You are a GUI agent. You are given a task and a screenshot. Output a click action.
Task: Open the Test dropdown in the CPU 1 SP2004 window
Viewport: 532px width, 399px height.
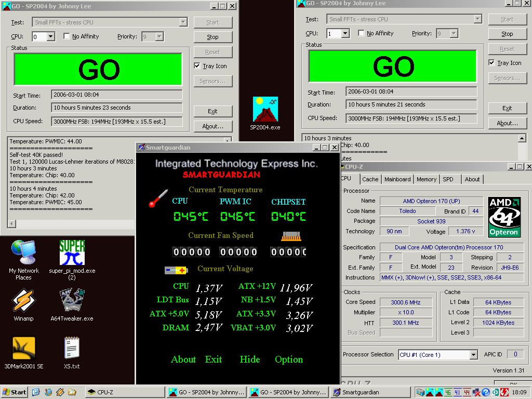click(478, 19)
